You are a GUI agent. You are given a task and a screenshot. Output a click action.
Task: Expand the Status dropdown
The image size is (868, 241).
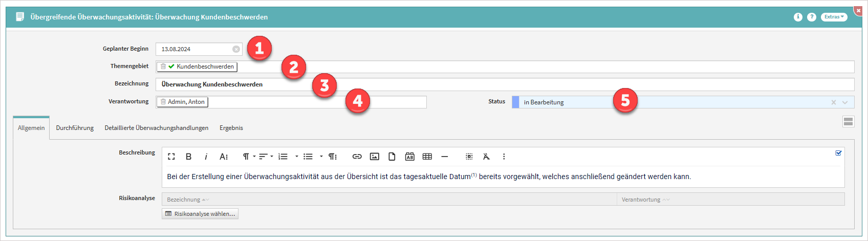[845, 102]
